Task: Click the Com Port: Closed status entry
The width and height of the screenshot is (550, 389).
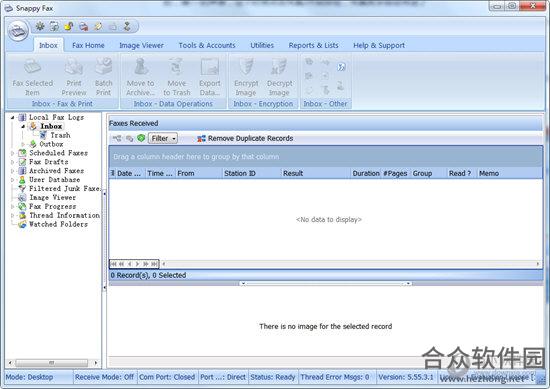Action: [167, 377]
